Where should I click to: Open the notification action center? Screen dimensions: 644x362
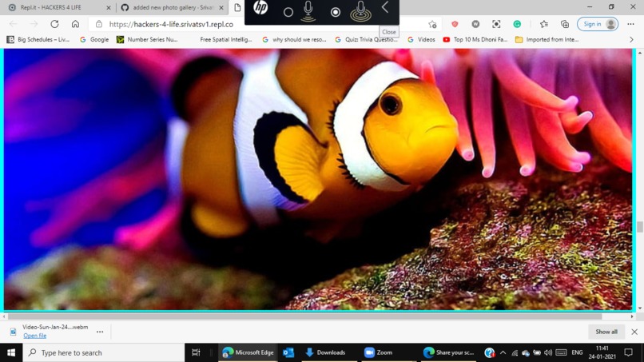(628, 352)
